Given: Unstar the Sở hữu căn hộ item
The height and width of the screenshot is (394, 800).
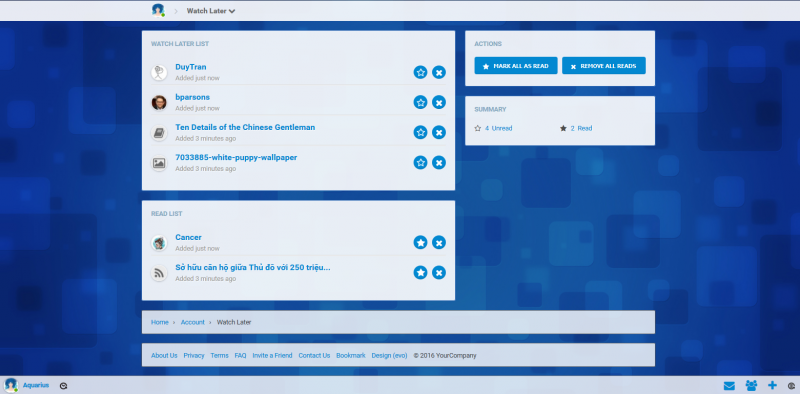Looking at the screenshot, I should tap(420, 273).
